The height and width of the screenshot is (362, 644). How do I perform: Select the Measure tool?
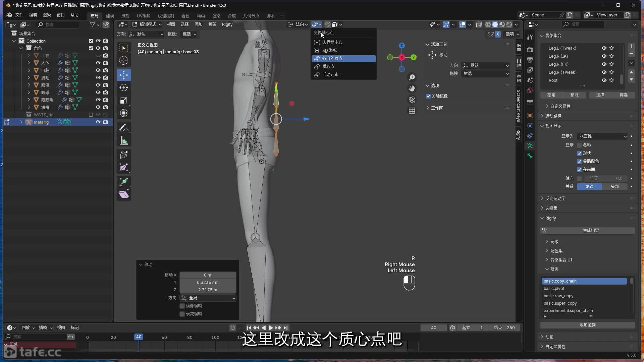[124, 140]
